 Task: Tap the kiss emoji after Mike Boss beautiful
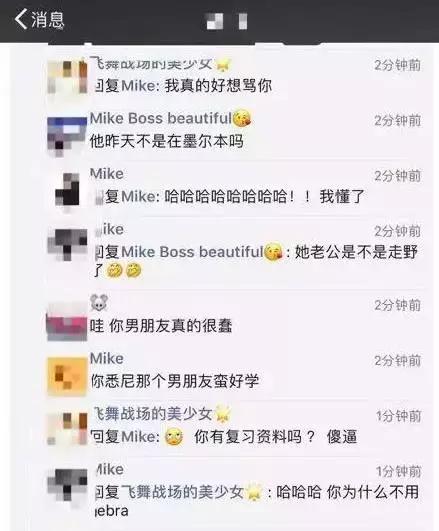[x=242, y=119]
